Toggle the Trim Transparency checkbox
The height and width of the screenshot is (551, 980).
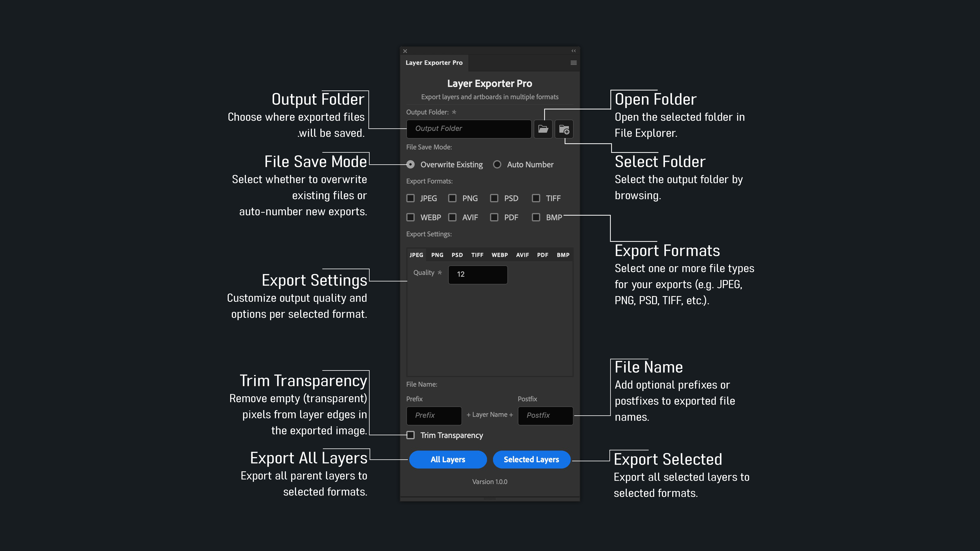point(411,435)
